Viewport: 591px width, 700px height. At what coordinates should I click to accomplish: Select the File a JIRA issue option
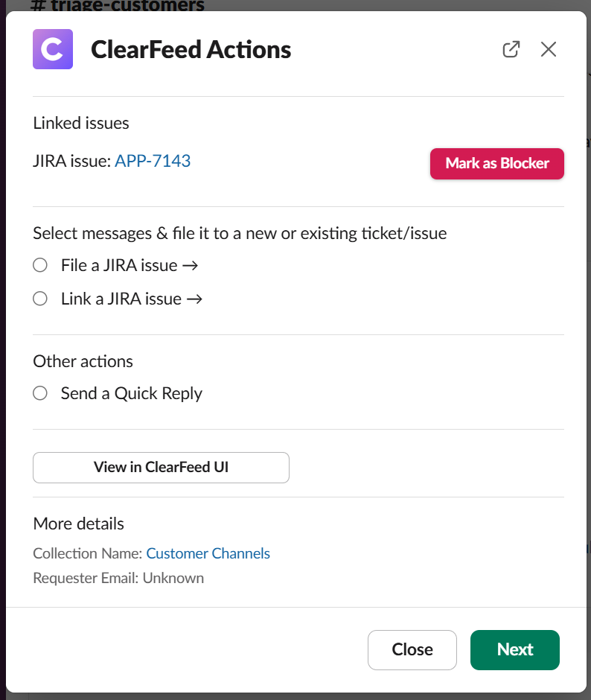(x=40, y=265)
